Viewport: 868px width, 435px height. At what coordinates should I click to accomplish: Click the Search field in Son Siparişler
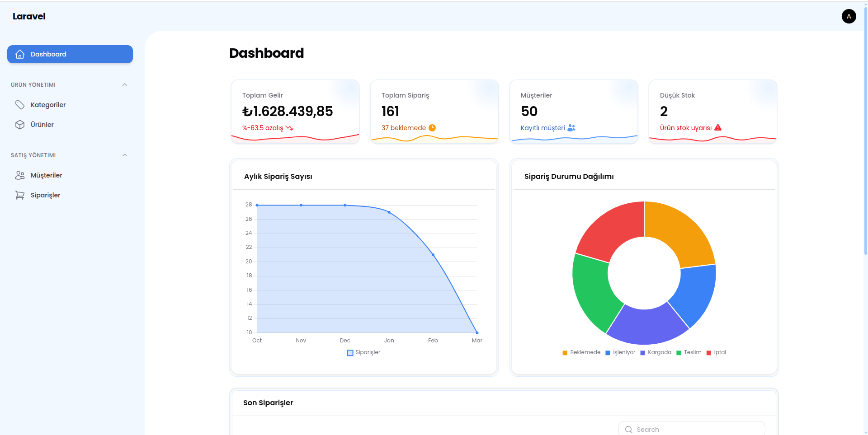[x=692, y=429]
